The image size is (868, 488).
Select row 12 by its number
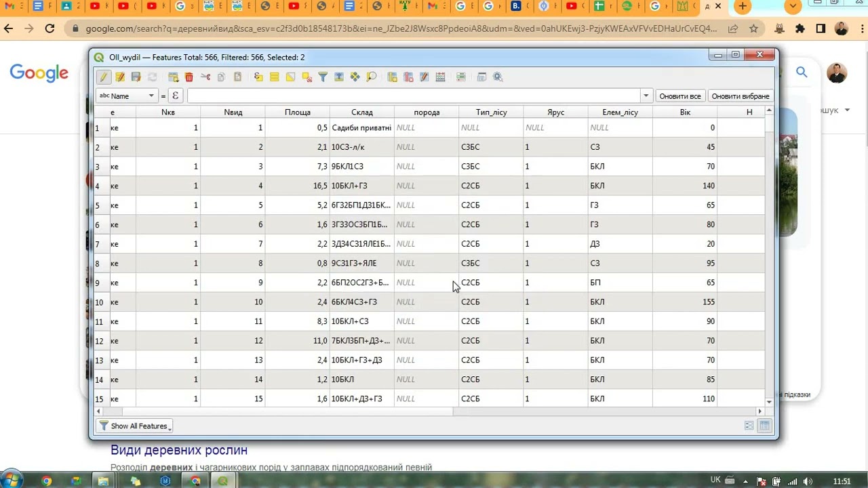coord(100,341)
